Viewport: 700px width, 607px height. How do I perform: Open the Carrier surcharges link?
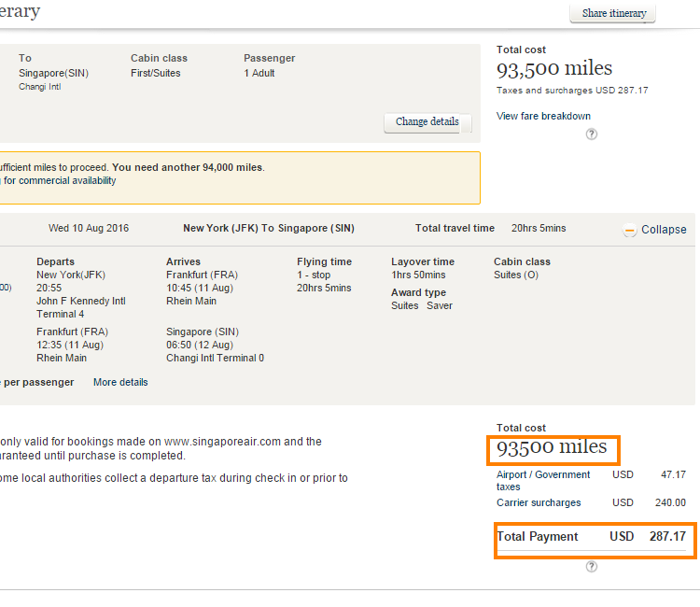coord(539,502)
